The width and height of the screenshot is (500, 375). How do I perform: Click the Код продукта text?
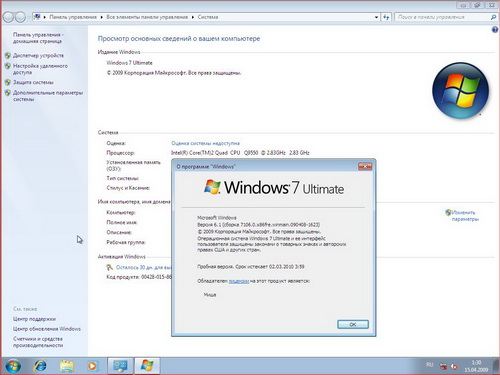pyautogui.click(x=139, y=277)
